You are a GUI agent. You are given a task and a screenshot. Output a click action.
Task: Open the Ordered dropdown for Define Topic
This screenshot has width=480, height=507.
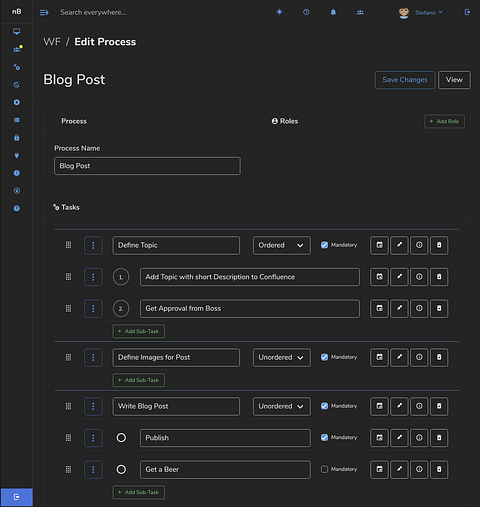282,245
